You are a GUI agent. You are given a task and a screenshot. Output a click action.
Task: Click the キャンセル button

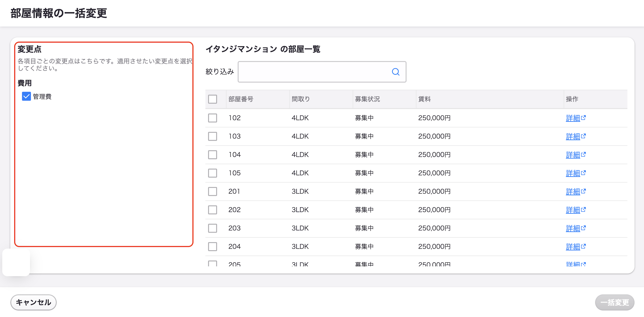[x=34, y=302]
